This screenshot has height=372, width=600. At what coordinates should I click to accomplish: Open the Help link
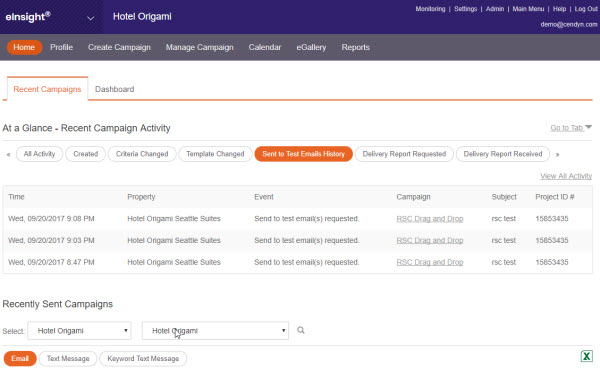point(559,9)
